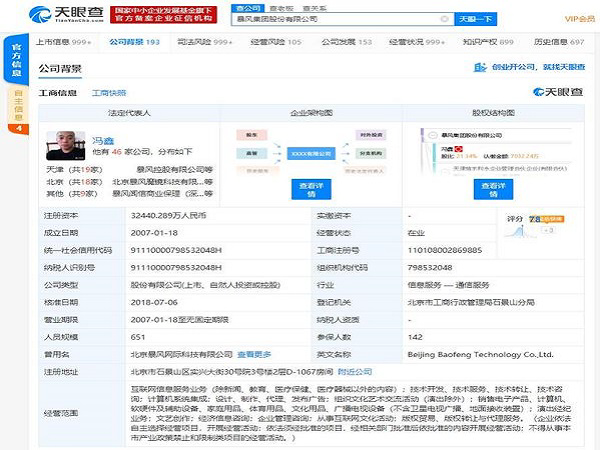
Task: Select the 查关系 search tab
Action: click(315, 8)
